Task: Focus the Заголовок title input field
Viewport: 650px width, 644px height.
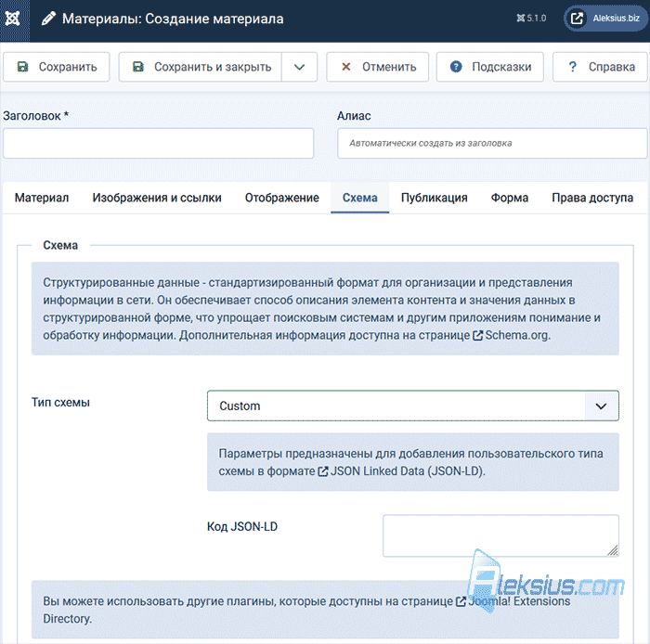Action: tap(159, 143)
